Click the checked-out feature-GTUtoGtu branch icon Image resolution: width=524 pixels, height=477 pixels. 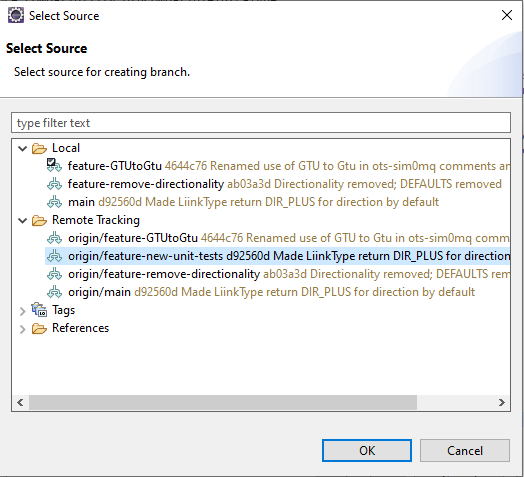(54, 165)
